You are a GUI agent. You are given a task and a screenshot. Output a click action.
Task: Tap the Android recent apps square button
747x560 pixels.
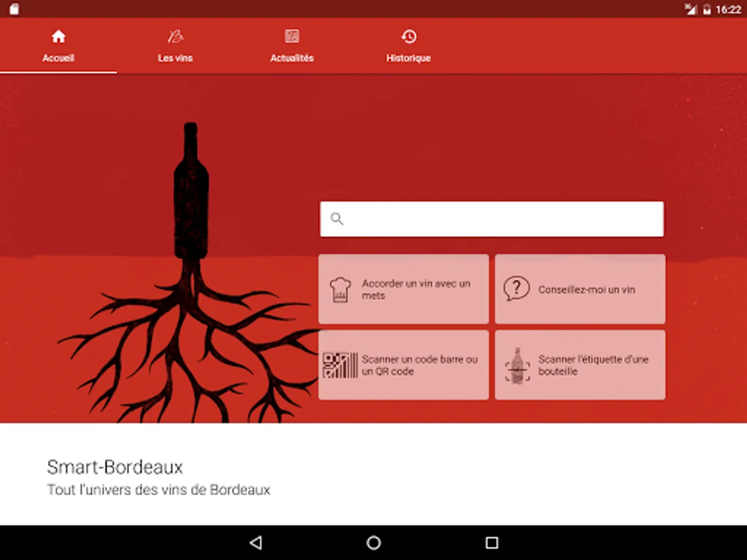coord(492,543)
